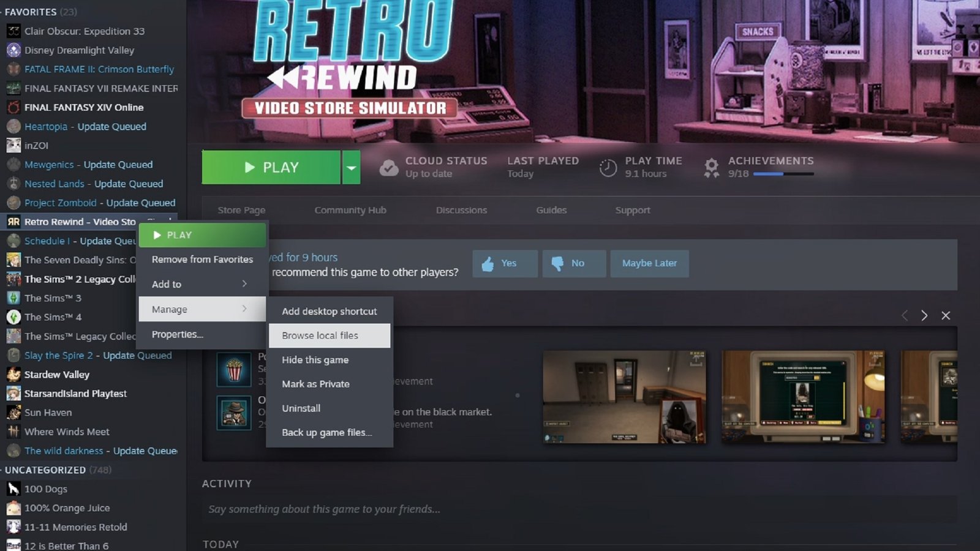Open the Guides tab
Screen dimensions: 980x551
coord(551,210)
